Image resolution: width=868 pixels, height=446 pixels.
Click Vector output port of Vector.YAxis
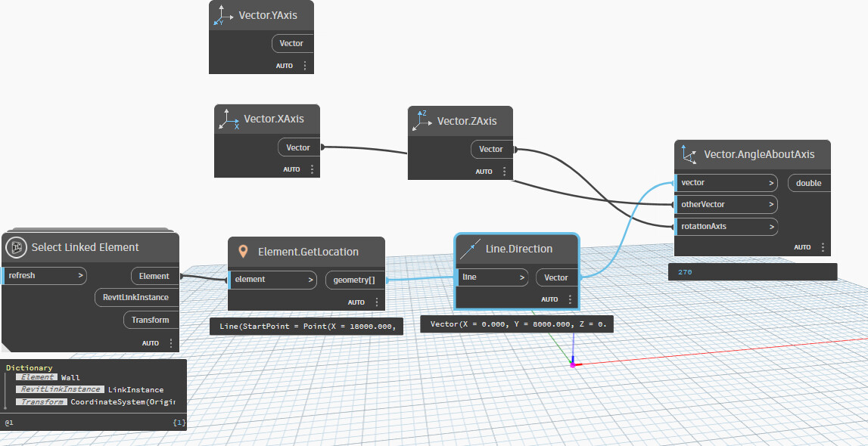292,43
